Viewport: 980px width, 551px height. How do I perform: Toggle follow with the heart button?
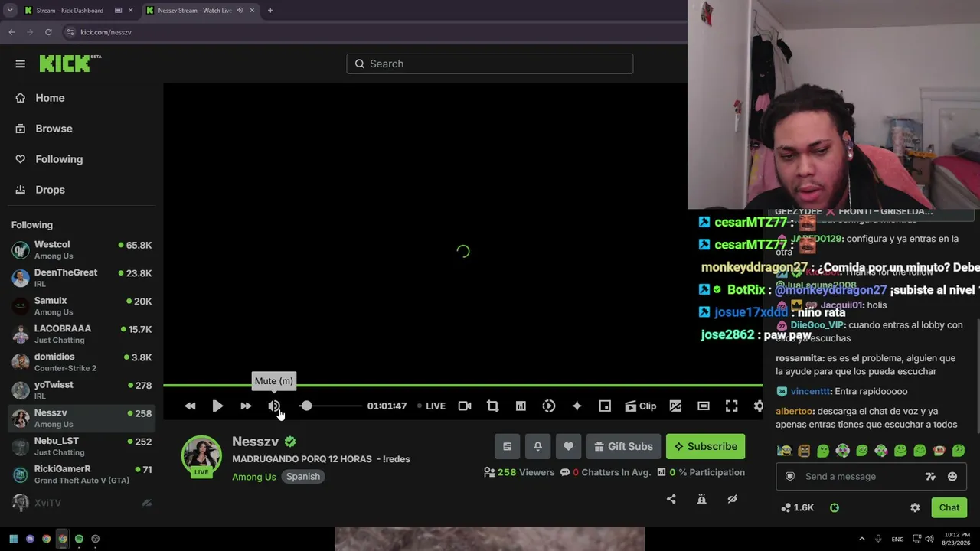click(x=568, y=446)
